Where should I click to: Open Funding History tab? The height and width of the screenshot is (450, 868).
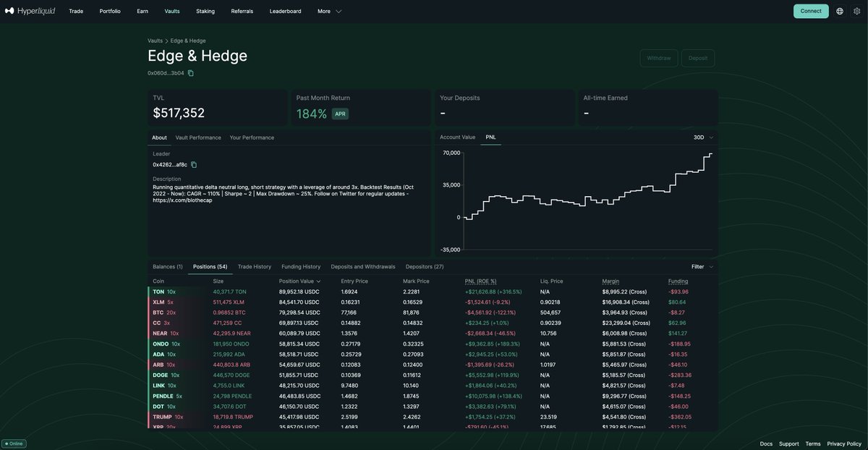click(301, 267)
